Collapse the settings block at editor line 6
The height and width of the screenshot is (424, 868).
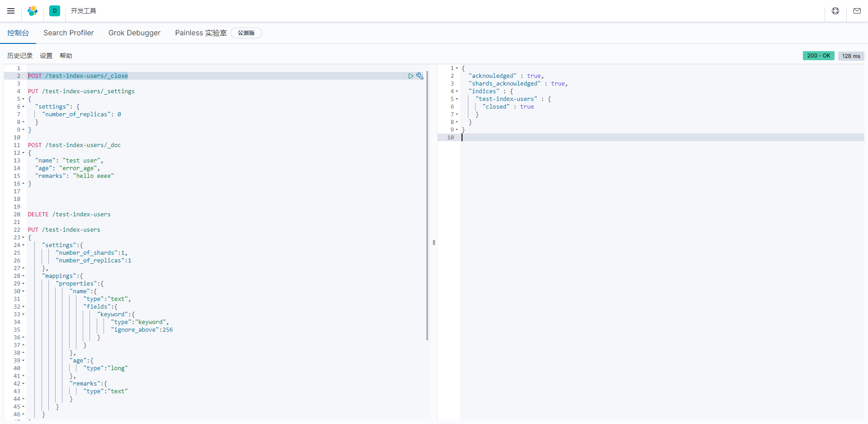tap(24, 107)
